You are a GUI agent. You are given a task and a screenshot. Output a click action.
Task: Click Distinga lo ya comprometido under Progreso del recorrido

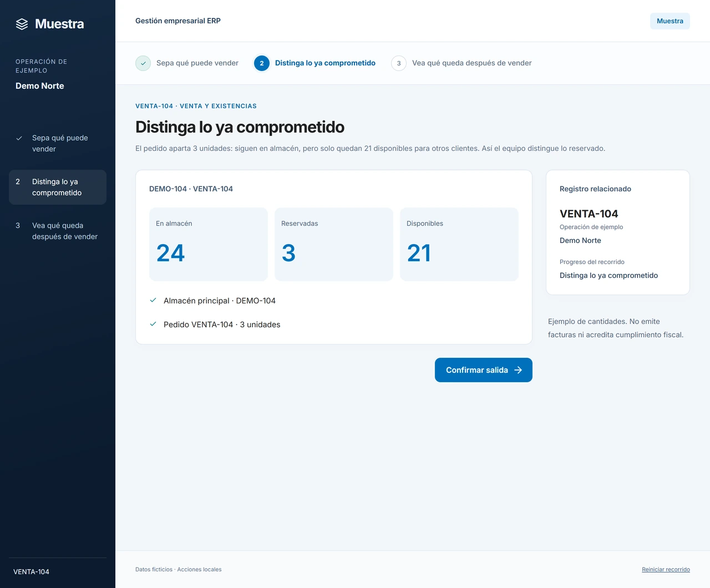click(608, 276)
